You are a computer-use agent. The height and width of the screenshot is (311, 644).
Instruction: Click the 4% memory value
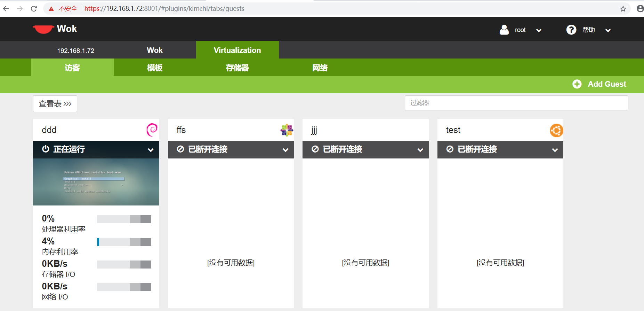pos(48,241)
